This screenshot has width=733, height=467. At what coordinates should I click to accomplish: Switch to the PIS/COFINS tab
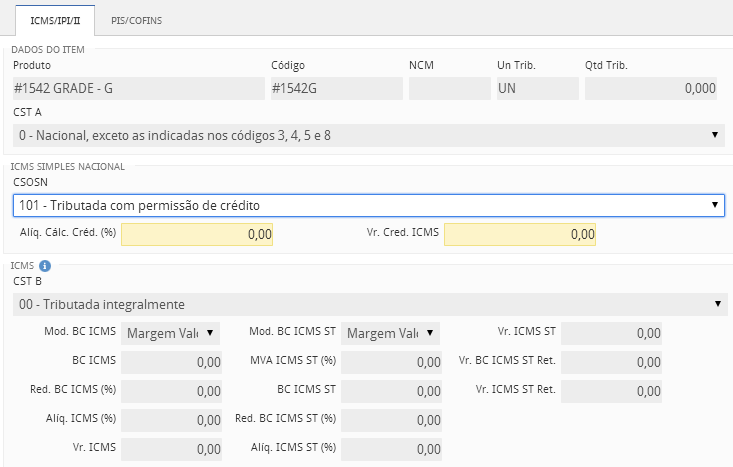[x=136, y=20]
